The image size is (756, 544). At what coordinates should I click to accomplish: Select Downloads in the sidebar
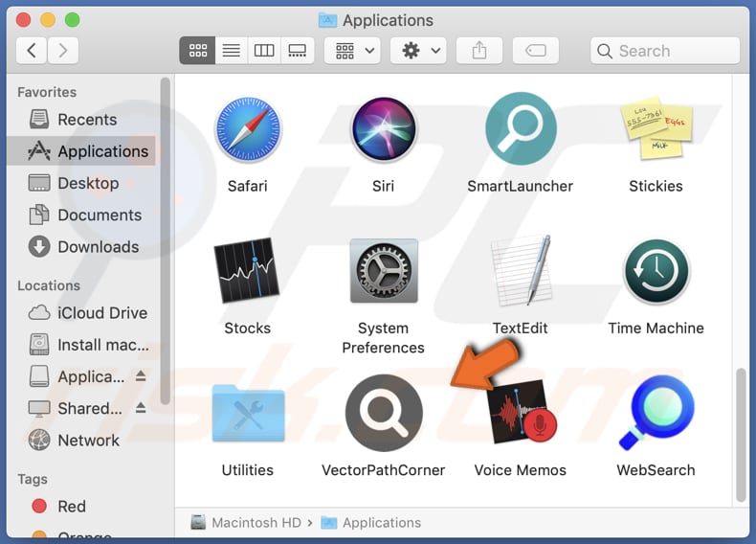[x=98, y=247]
